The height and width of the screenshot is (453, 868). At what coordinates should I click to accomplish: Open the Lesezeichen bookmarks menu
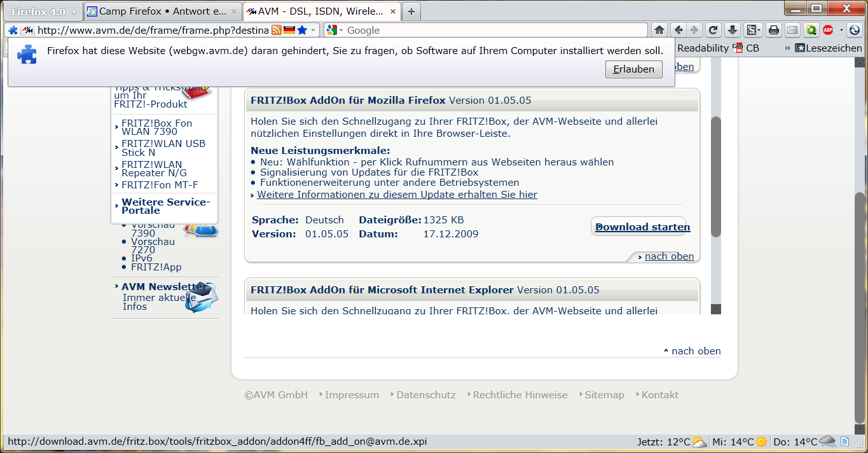click(x=829, y=48)
